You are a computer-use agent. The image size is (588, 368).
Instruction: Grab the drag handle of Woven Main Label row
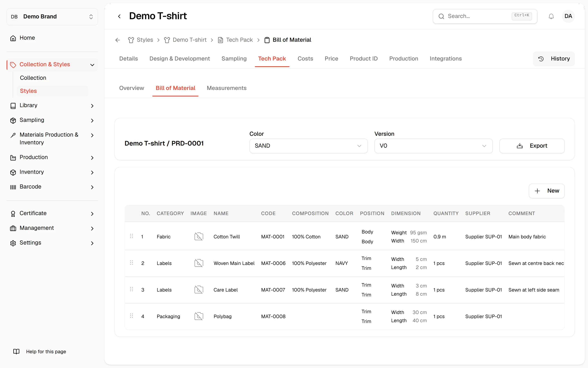[x=131, y=263]
